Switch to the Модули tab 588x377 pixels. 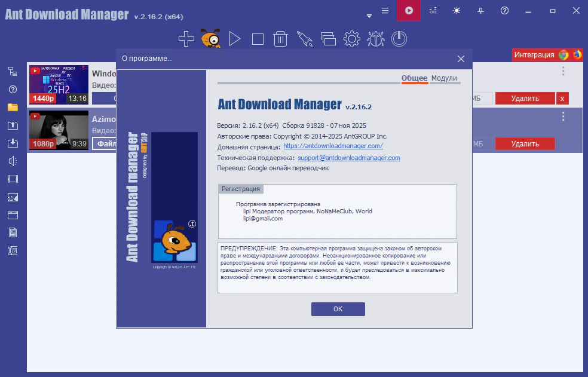[444, 78]
